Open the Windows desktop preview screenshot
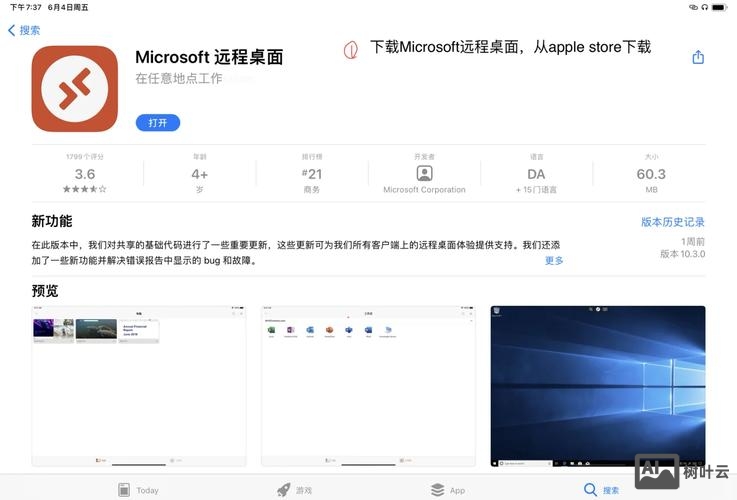 pos(598,386)
